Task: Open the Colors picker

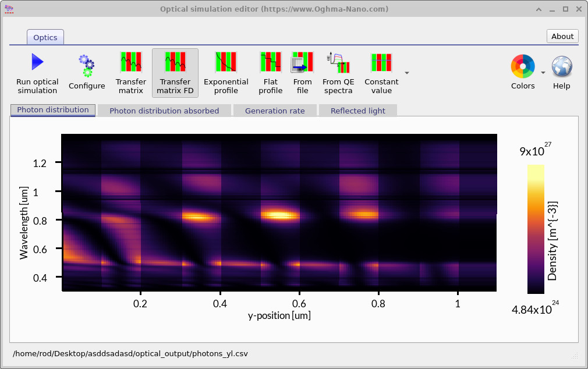Action: click(523, 73)
